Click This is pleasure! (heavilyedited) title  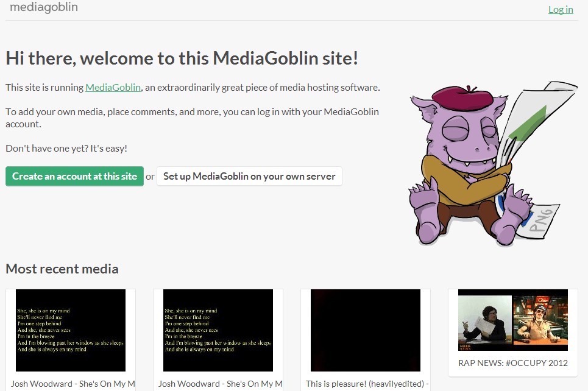[x=367, y=384]
